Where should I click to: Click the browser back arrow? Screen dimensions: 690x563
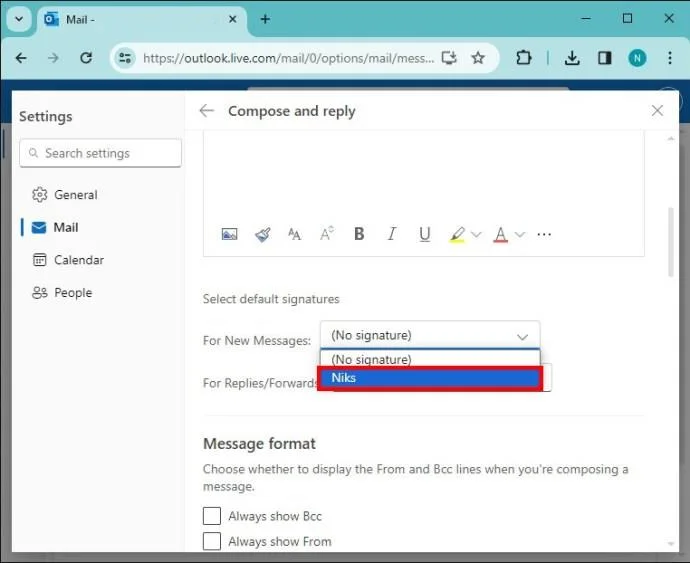click(21, 58)
